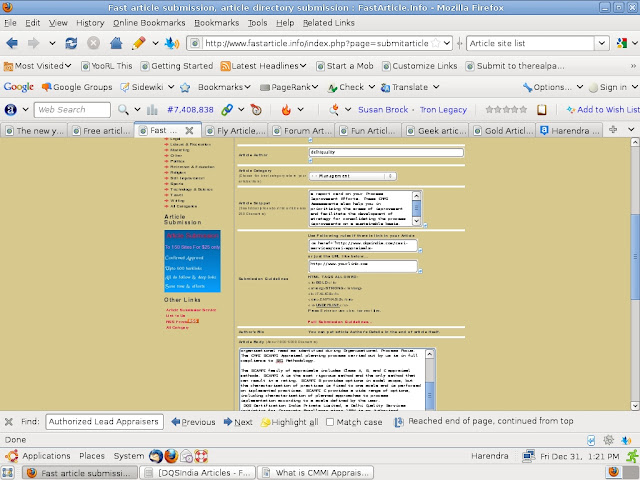Open the Article Category dropdown
The width and height of the screenshot is (640, 480).
[x=298, y=174]
